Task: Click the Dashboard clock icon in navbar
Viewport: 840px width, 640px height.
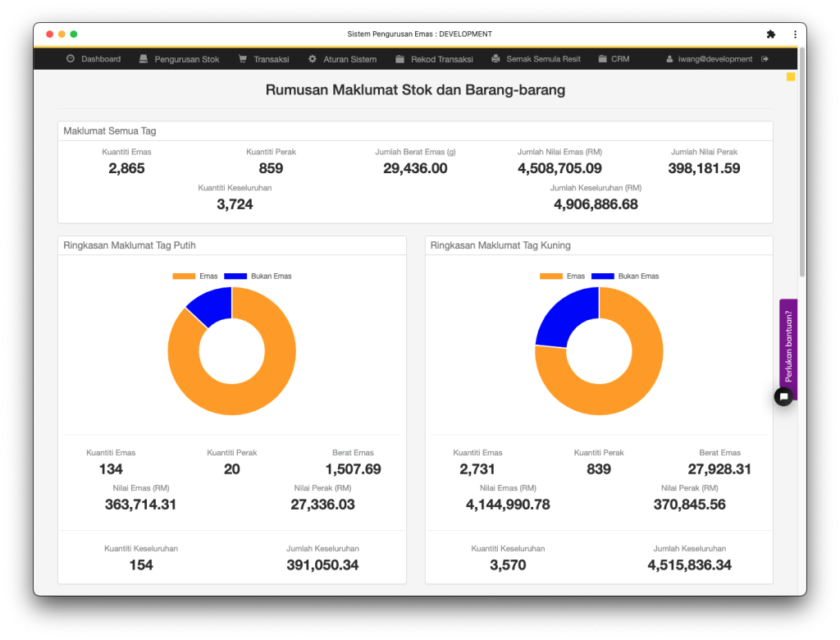Action: pos(71,59)
